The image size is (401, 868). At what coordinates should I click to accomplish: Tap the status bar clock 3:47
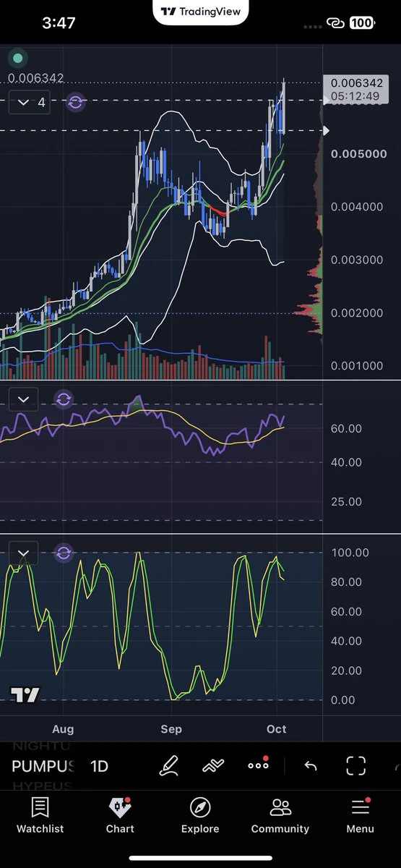[59, 23]
